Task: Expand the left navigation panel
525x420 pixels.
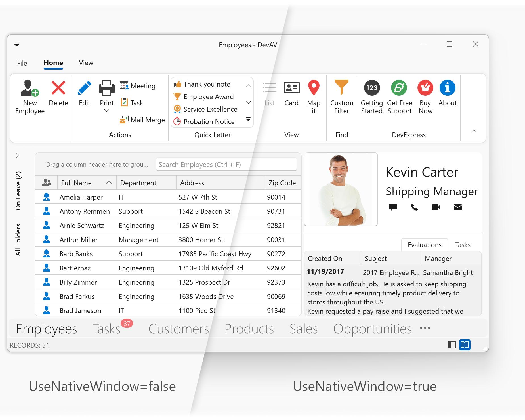Action: pos(18,155)
